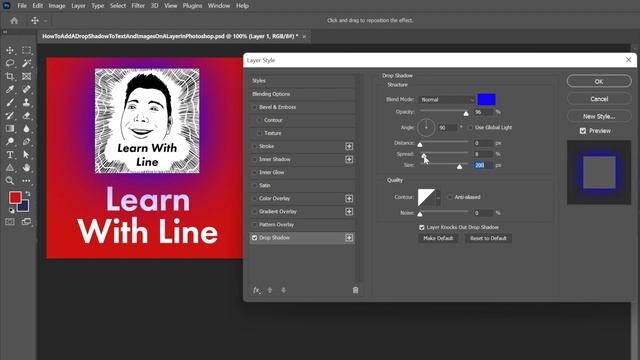Toggle Use Global Light checkbox
The image size is (640, 360).
471,128
